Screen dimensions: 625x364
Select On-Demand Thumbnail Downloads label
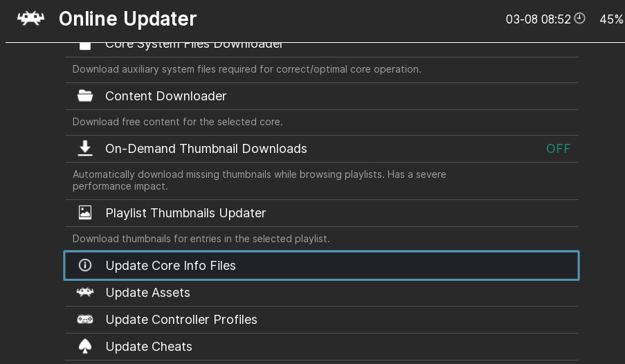pos(206,149)
